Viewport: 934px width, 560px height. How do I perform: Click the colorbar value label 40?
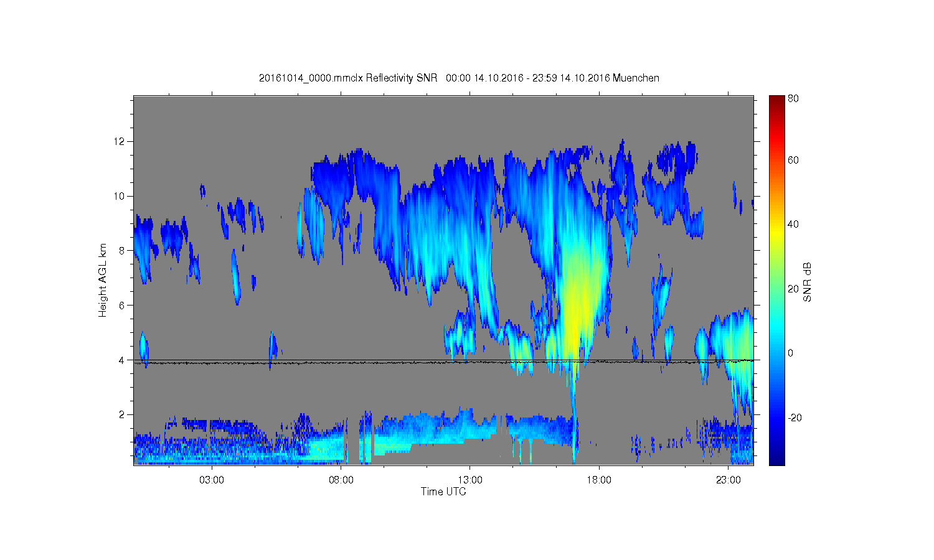(793, 225)
